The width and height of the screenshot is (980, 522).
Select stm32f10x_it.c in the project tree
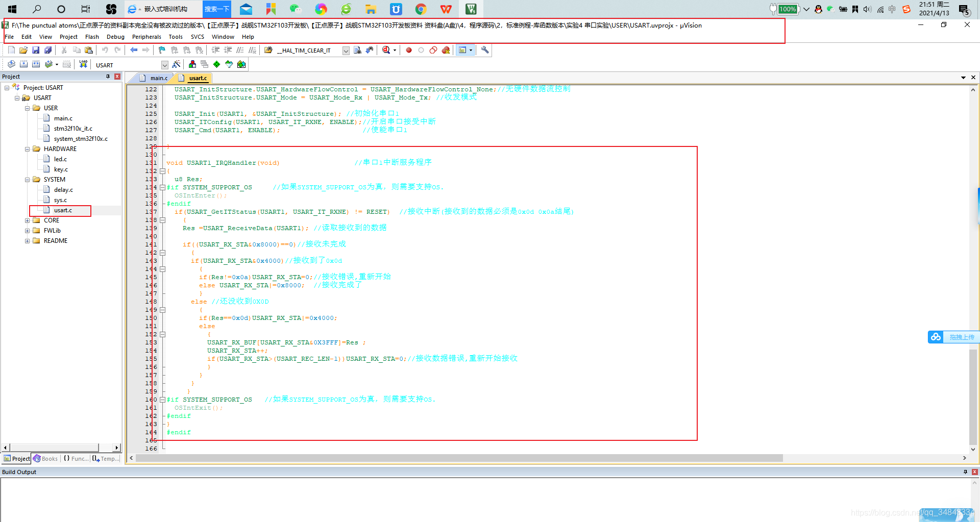coord(73,129)
